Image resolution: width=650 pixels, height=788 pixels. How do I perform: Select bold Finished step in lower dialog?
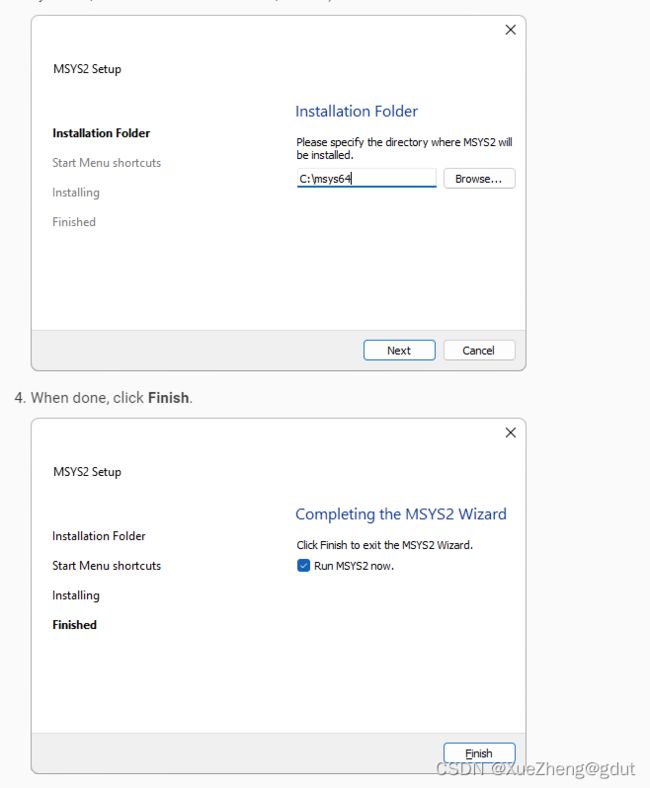point(75,625)
